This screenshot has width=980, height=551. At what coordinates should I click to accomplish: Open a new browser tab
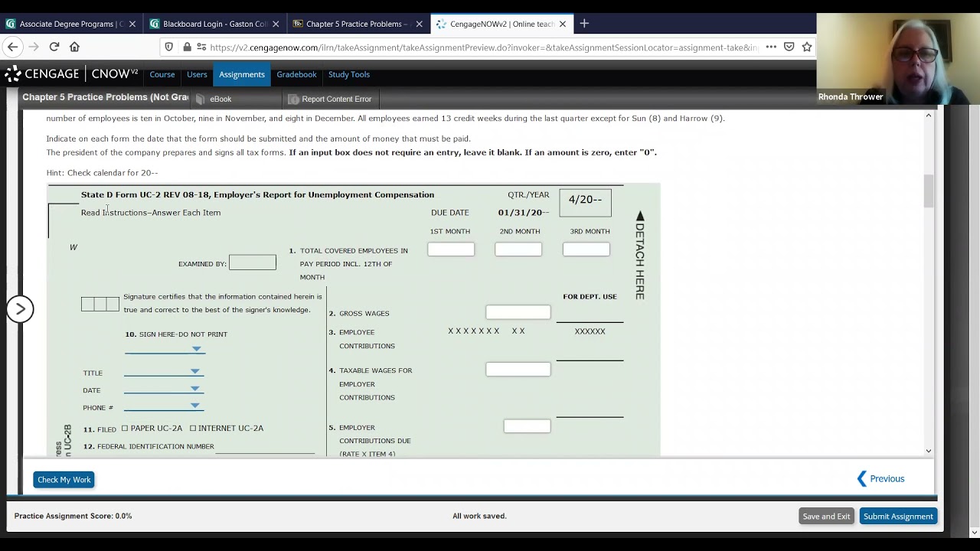click(x=584, y=24)
